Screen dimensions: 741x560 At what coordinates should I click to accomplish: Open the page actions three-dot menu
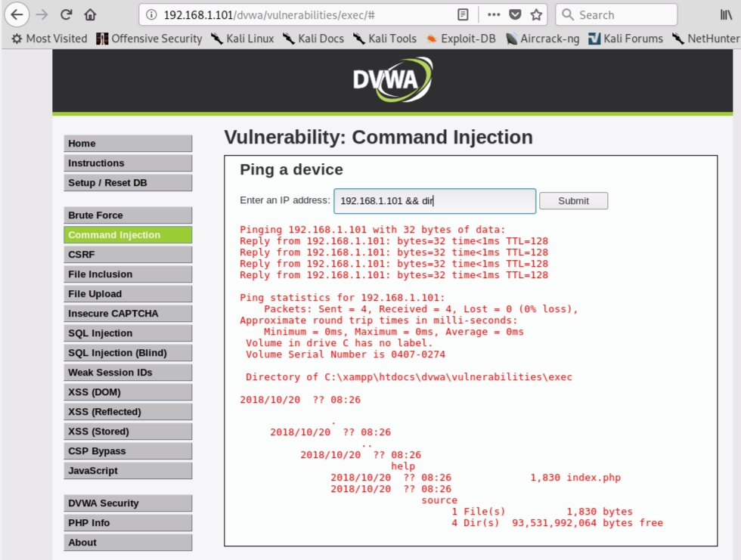(x=494, y=15)
